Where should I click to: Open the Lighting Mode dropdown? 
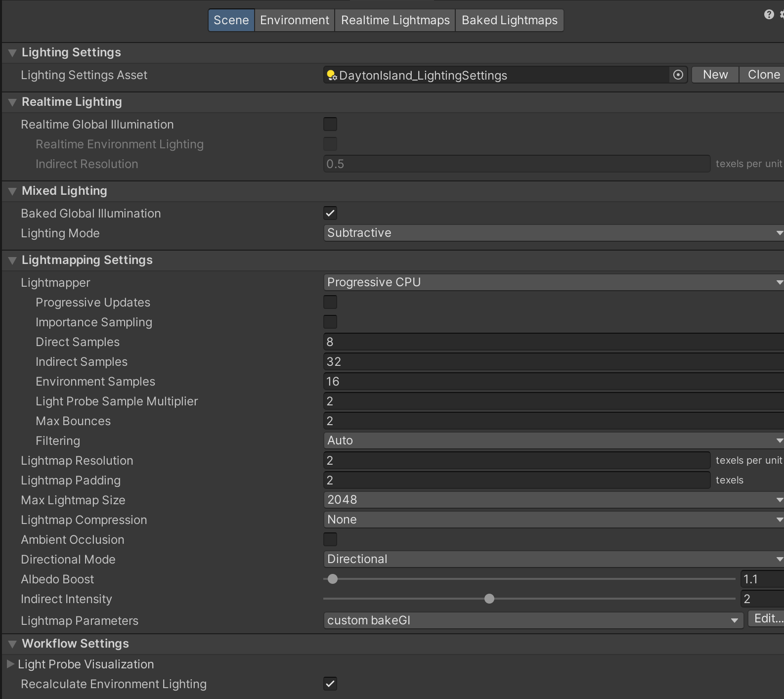[x=553, y=233]
